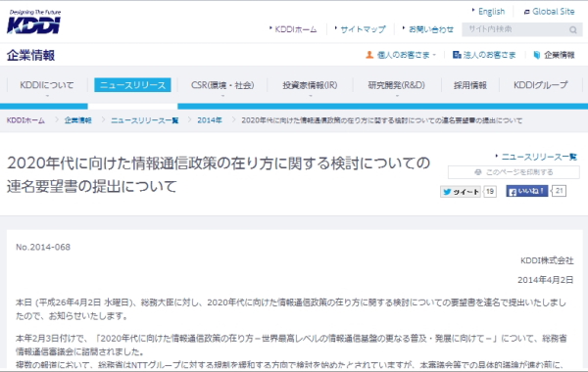
Task: Click the Facebook icon on いいね button
Action: click(x=512, y=192)
